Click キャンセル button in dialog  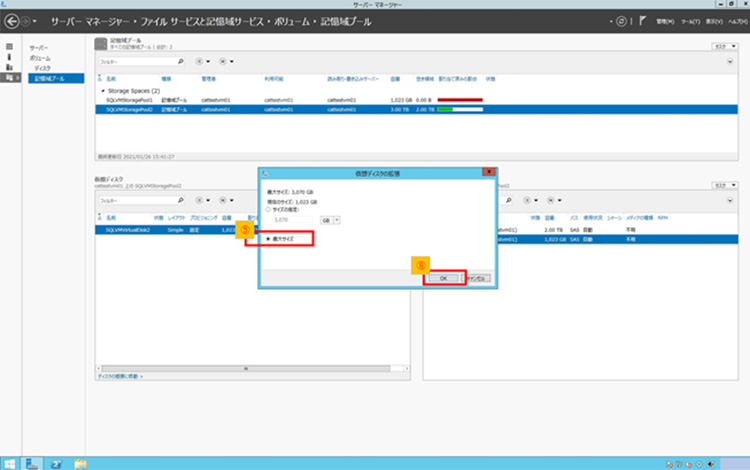click(x=476, y=278)
